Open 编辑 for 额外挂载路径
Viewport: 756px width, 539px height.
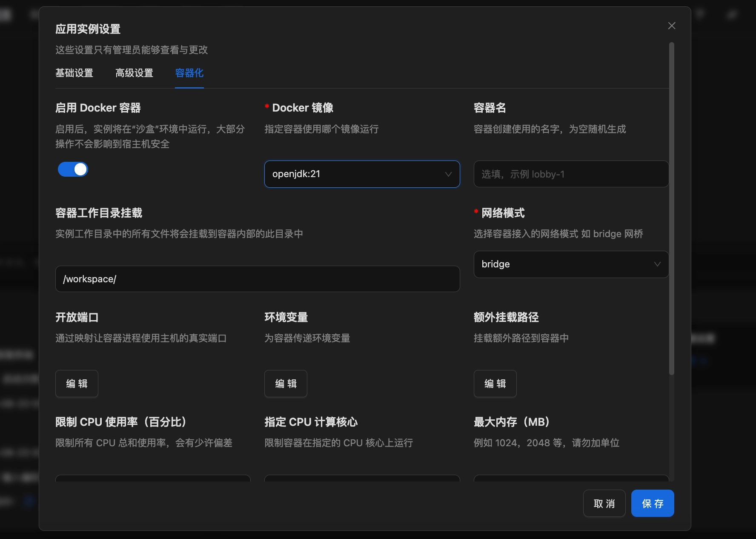[x=495, y=384]
